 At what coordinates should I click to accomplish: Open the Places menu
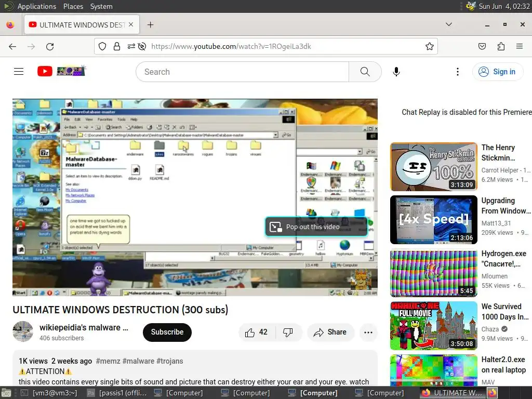(73, 6)
